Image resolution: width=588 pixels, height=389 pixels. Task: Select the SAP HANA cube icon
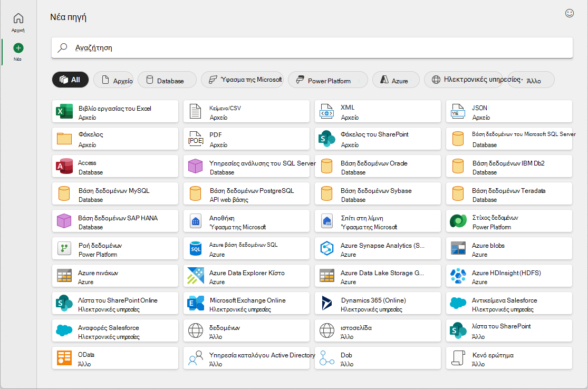click(64, 221)
